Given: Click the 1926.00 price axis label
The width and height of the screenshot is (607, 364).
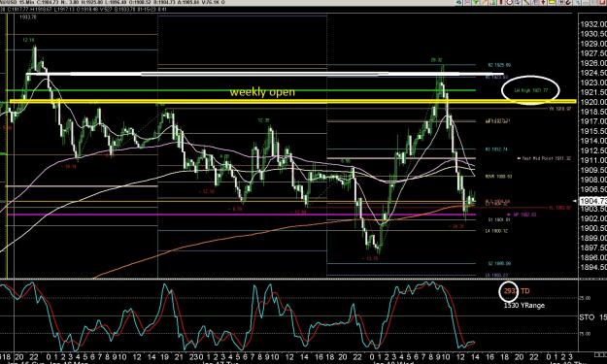Looking at the screenshot, I should (592, 63).
